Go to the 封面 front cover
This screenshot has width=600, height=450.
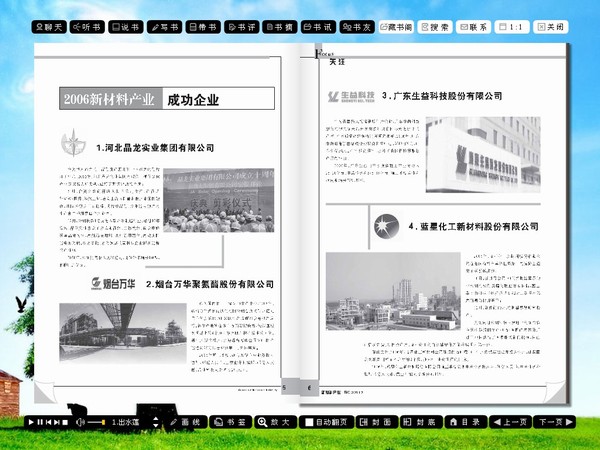pyautogui.click(x=377, y=422)
